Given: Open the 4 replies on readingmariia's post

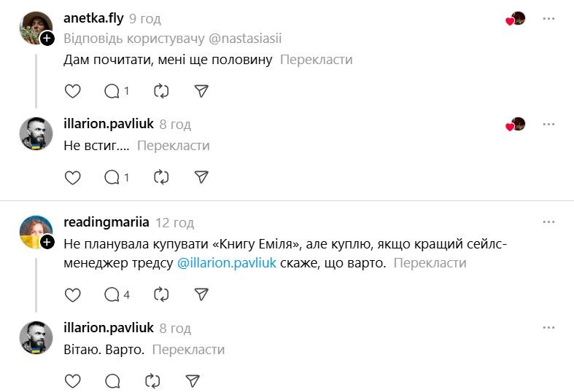Looking at the screenshot, I should 117,294.
